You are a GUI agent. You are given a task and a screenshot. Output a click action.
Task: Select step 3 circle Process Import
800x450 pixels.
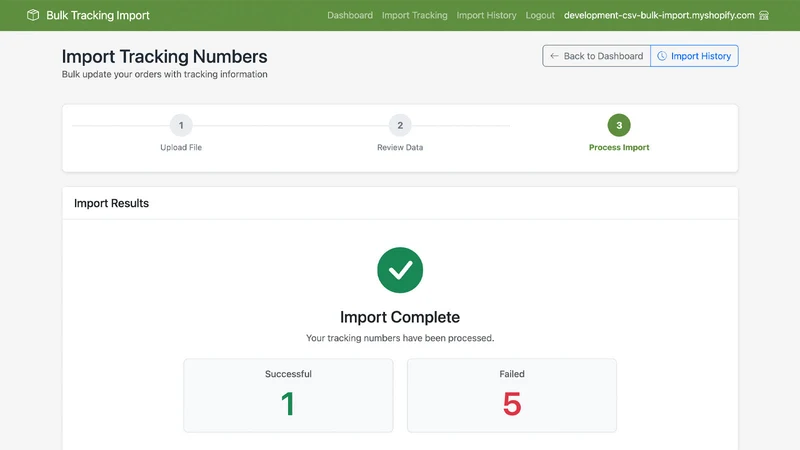619,125
